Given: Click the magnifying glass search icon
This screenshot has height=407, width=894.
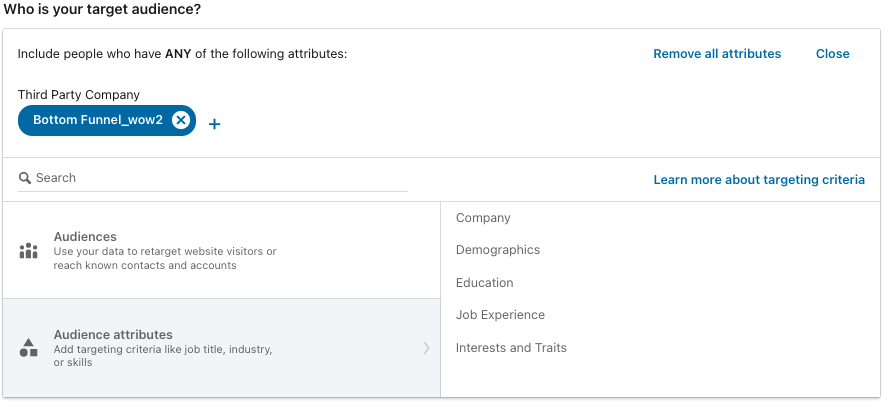Looking at the screenshot, I should tap(25, 178).
